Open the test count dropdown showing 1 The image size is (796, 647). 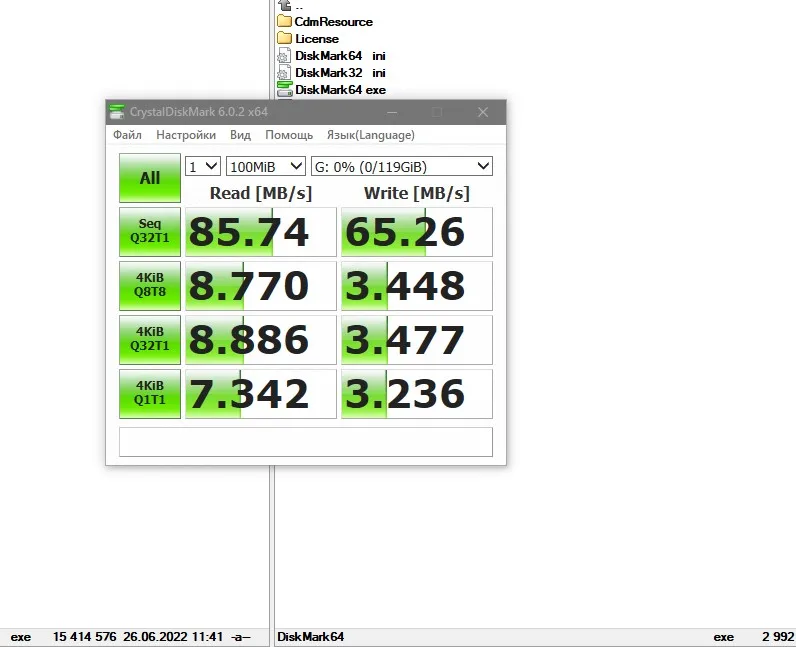(203, 167)
